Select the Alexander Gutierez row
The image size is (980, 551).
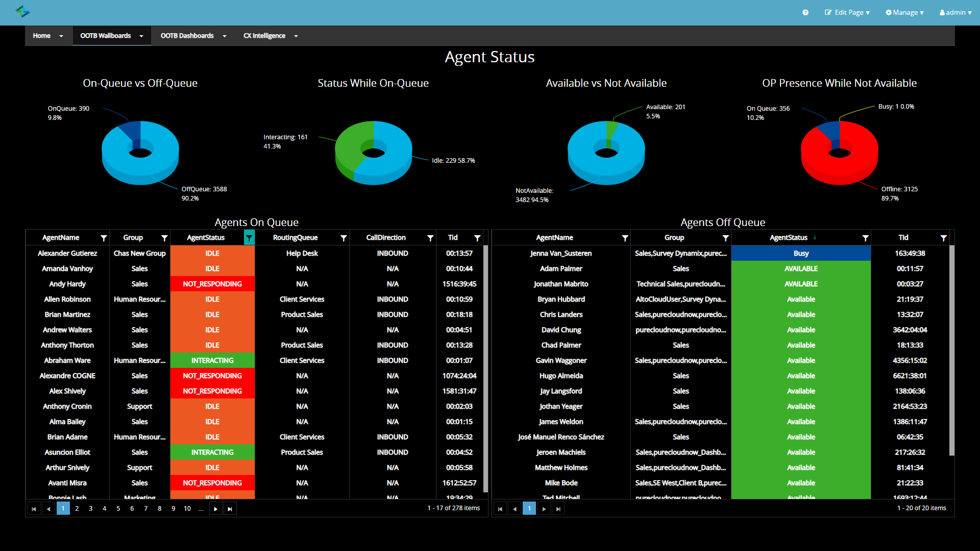coord(67,253)
